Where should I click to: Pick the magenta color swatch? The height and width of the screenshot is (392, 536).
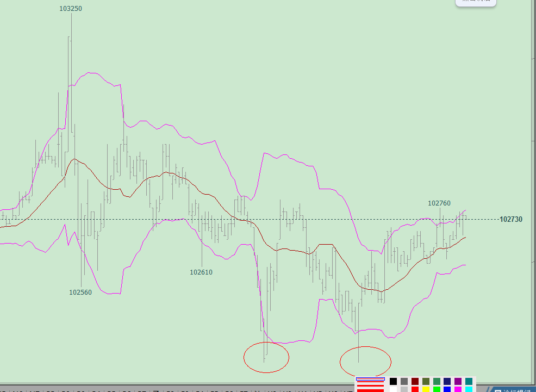tap(458, 389)
